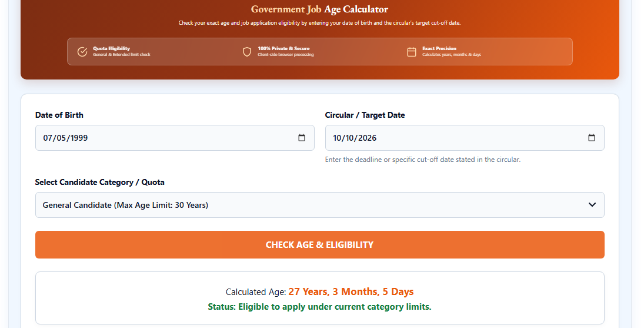Focus the Target Date field 10/10/2026
Screen dimensions: 644x328
[x=465, y=138]
